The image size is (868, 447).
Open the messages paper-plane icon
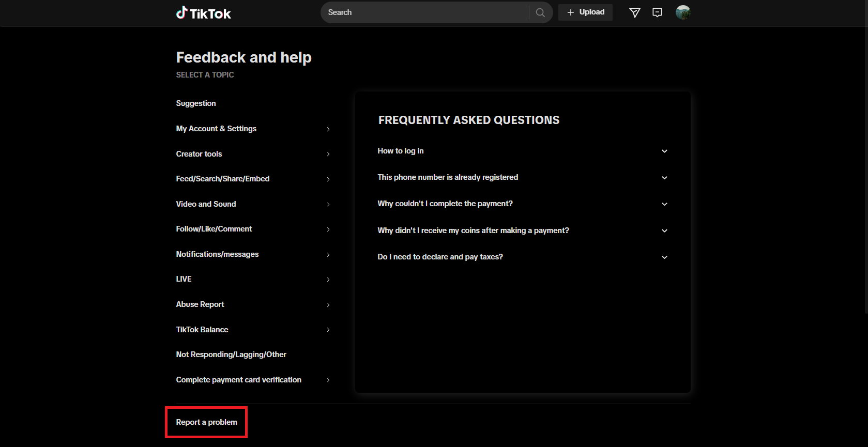tap(635, 12)
